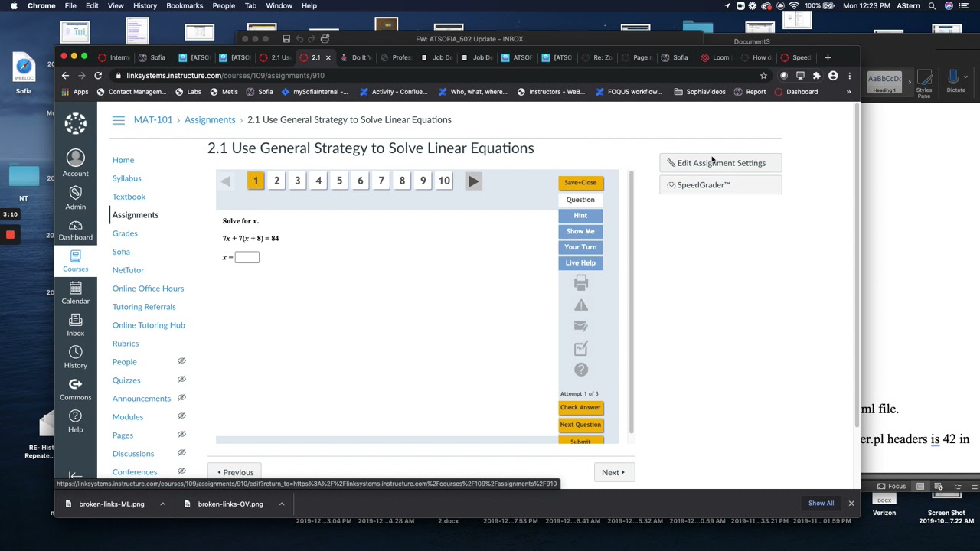Click Edit Assignment Settings
The width and height of the screenshot is (980, 551).
720,163
